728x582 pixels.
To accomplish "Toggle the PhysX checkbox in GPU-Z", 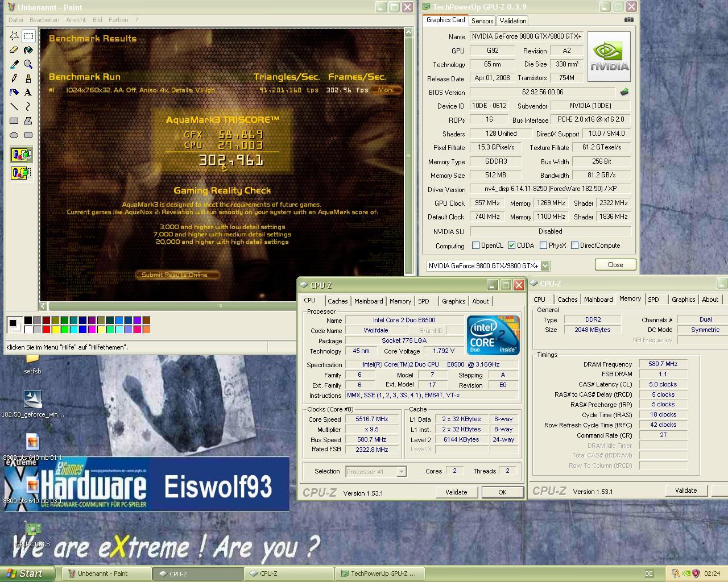I will [x=544, y=246].
